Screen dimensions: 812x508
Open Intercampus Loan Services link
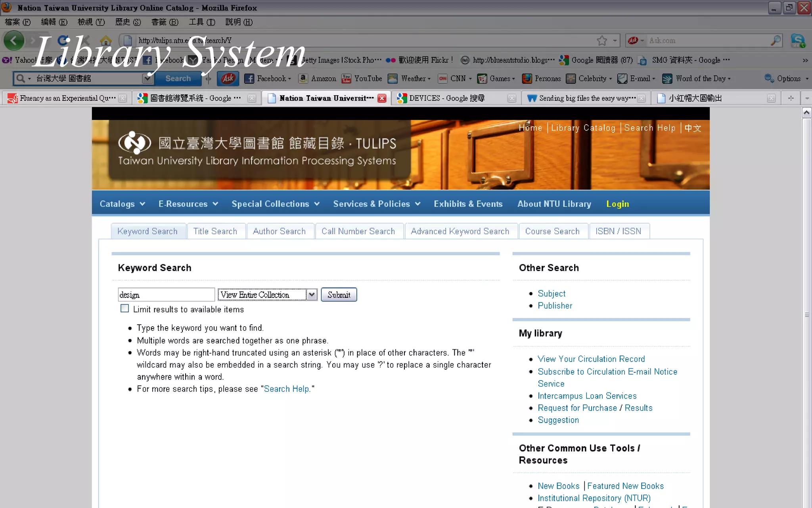tap(587, 396)
